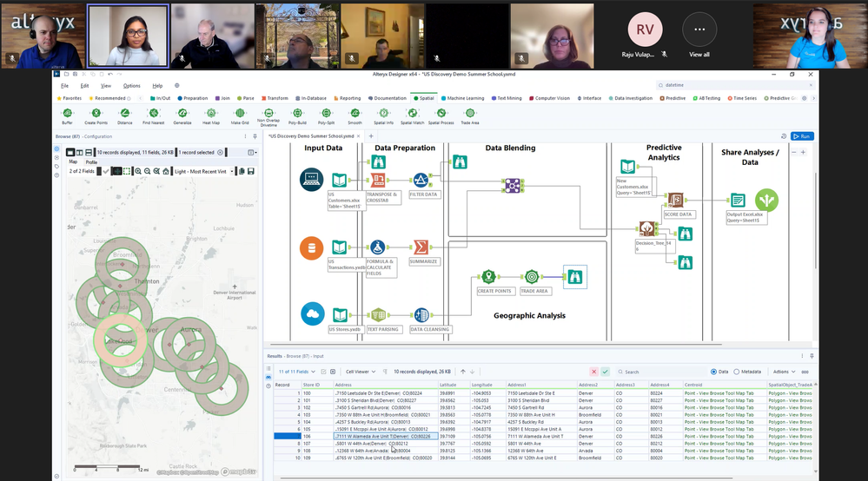
Task: Reset map to home extent
Action: (165, 171)
